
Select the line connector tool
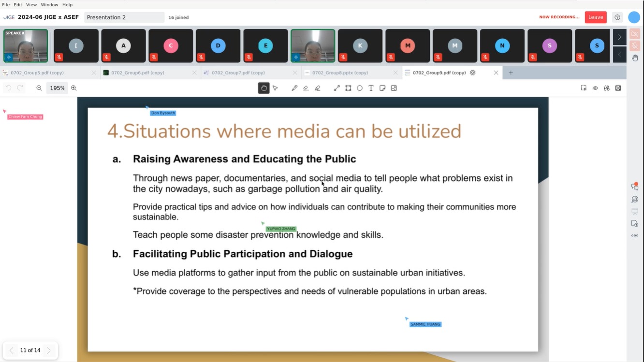[x=337, y=88]
